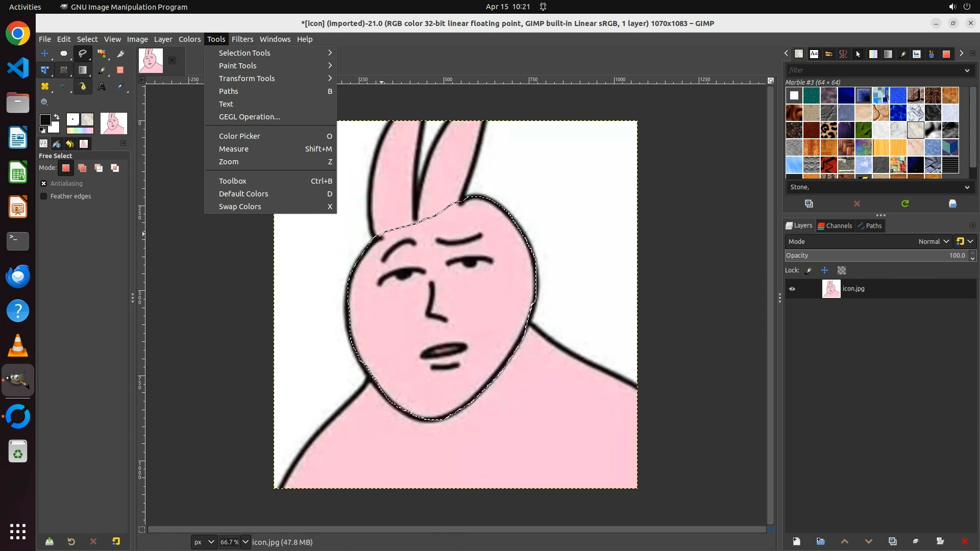
Task: Click the black foreground color swatch
Action: click(x=45, y=120)
